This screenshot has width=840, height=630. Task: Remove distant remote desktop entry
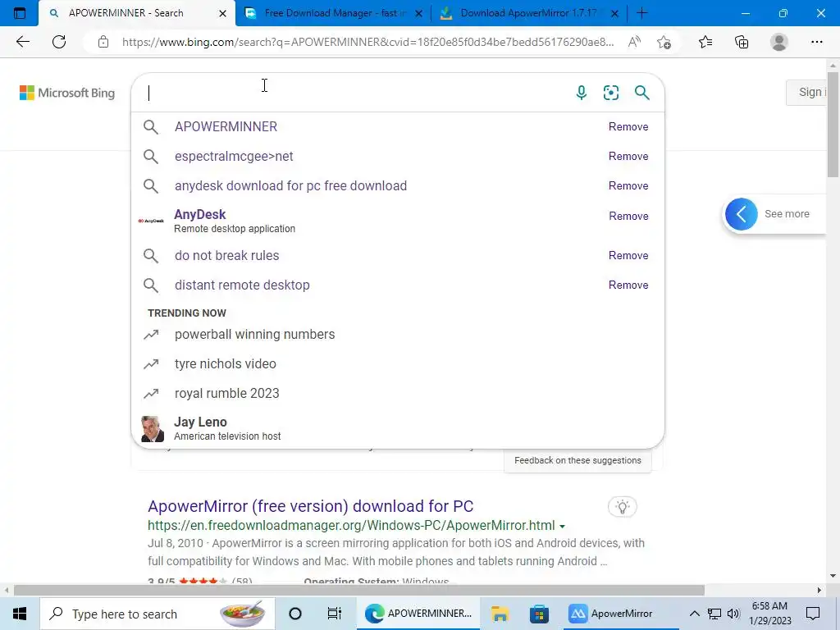[x=628, y=285]
